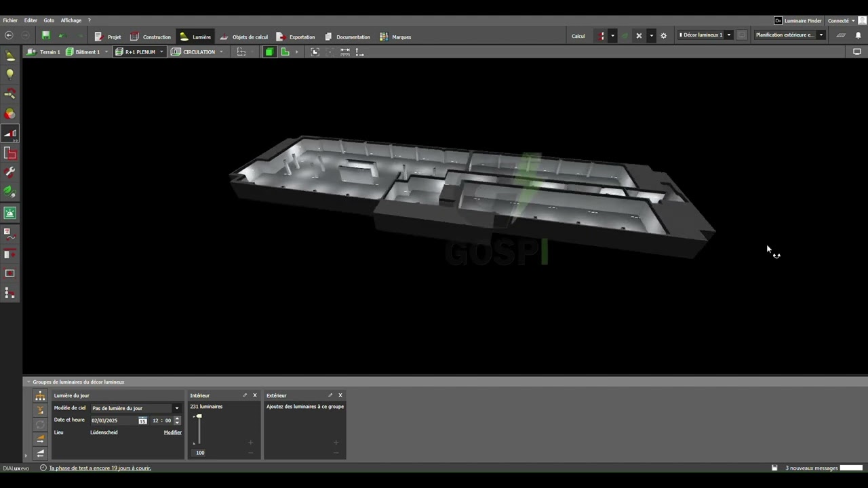
Task: Open the sidebar tool with red waveform icon
Action: pos(10,235)
